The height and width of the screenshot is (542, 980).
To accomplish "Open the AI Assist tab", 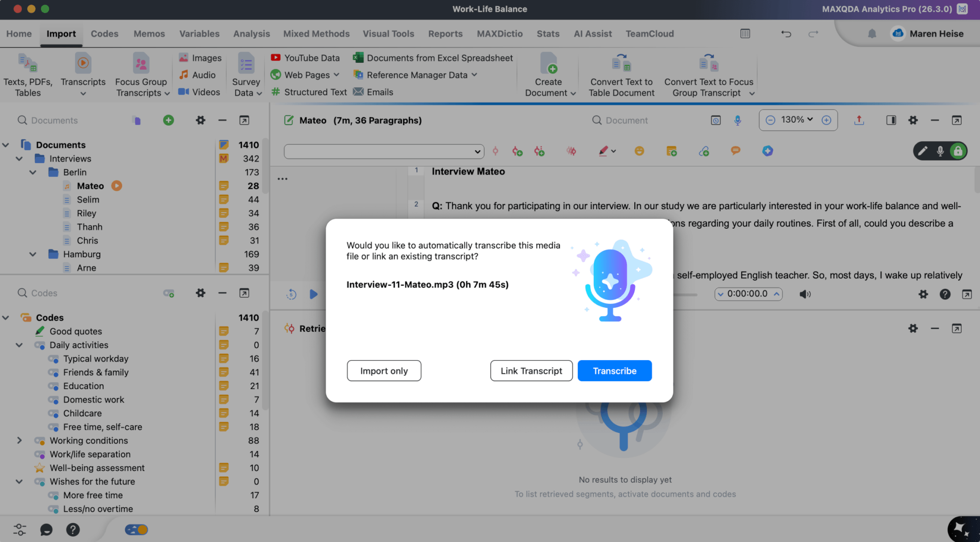I will [x=592, y=33].
